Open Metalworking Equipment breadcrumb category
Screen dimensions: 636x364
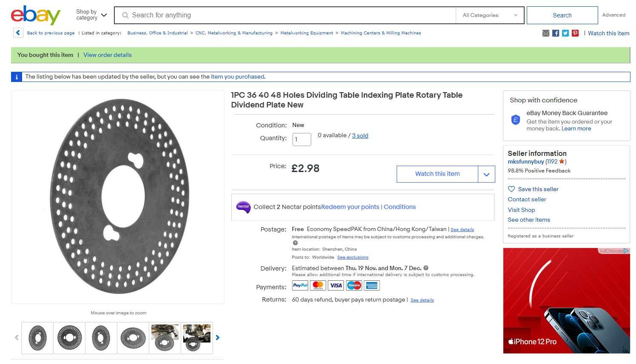pyautogui.click(x=307, y=33)
